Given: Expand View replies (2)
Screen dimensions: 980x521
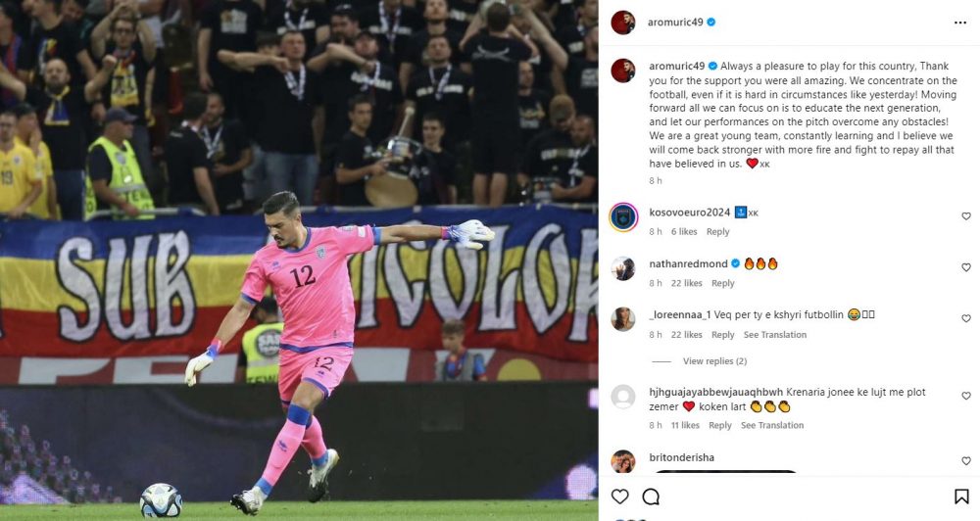Looking at the screenshot, I should 715,361.
